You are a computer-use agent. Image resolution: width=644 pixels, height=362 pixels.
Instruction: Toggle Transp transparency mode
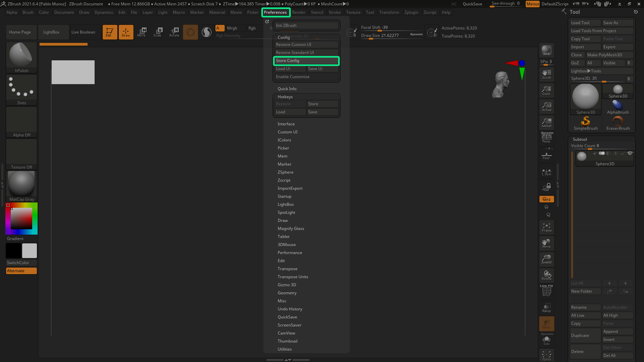tap(546, 307)
